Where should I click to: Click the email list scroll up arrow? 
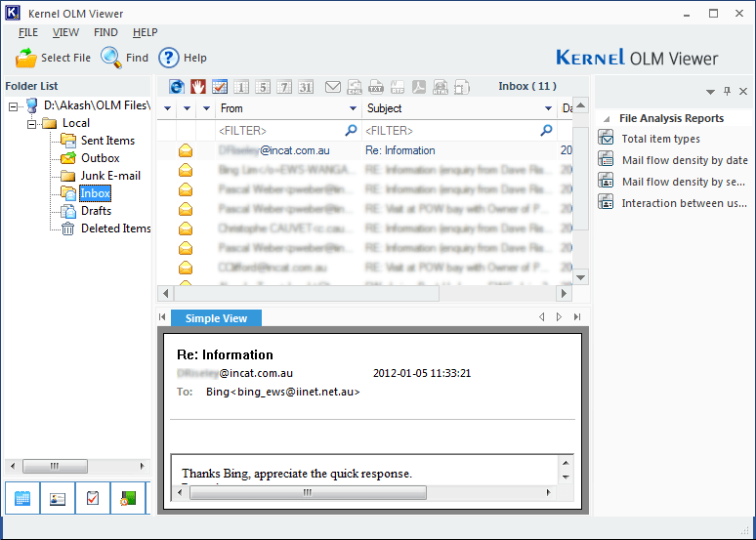coord(580,105)
